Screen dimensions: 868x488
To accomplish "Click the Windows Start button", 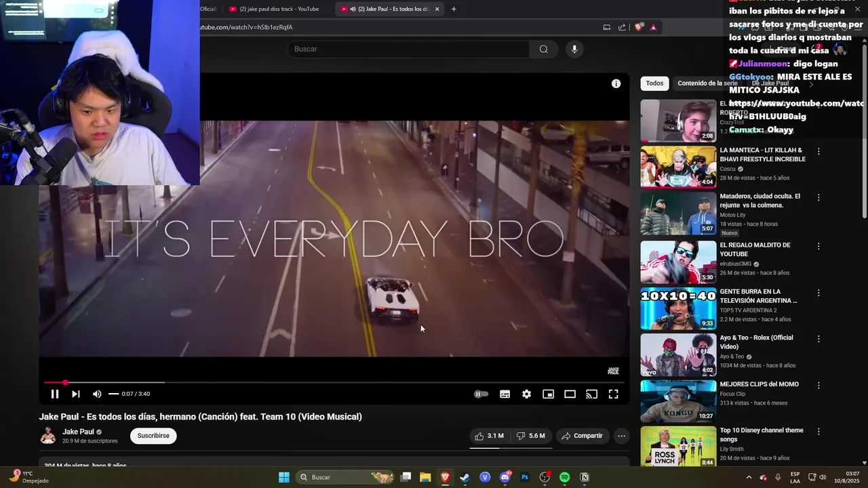I will pos(284,477).
